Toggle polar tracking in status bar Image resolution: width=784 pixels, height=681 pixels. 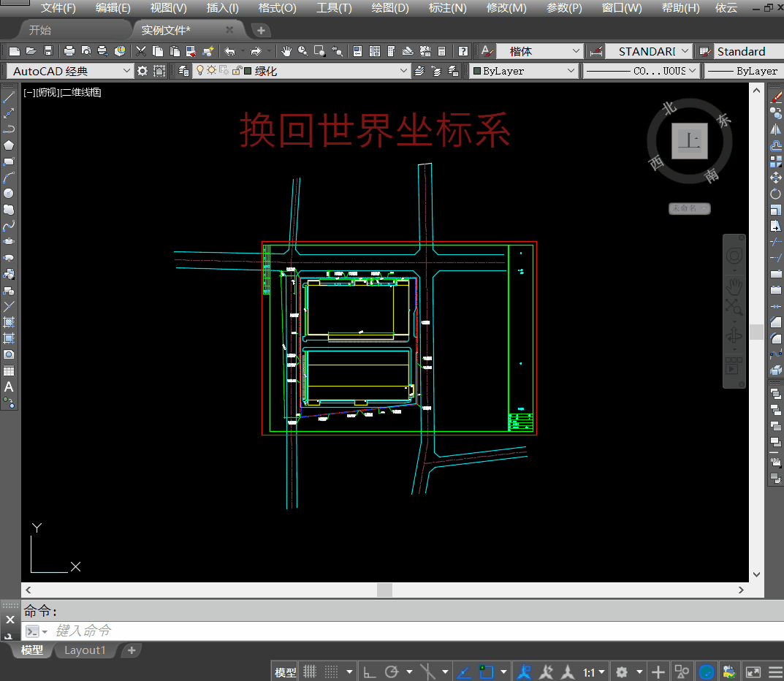tap(392, 672)
